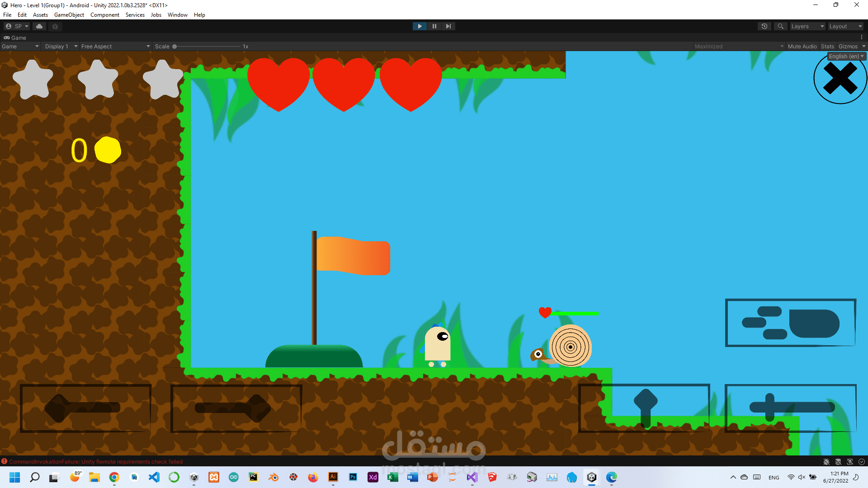Click the Play button in Unity toolbar
The height and width of the screenshot is (488, 868).
click(420, 26)
